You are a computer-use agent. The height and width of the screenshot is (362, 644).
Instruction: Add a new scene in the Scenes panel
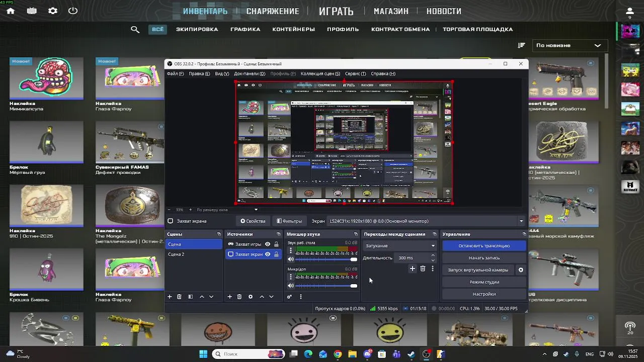coord(170,297)
